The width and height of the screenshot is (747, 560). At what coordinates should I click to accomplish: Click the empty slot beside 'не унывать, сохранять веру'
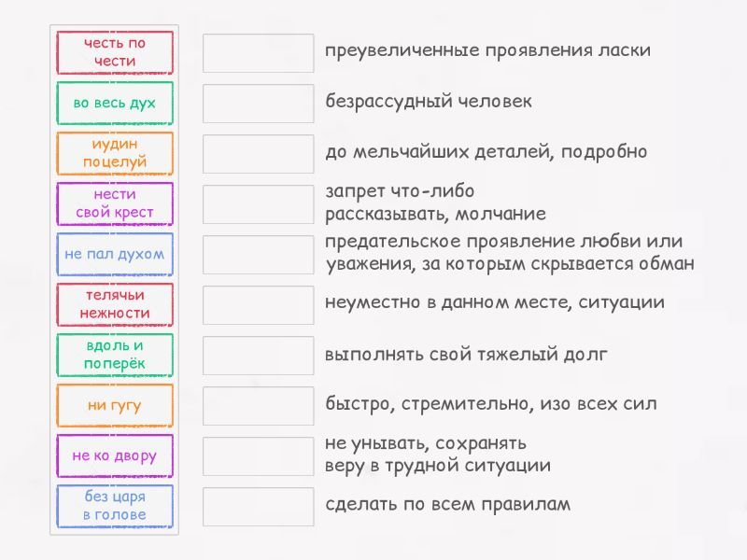pos(258,455)
